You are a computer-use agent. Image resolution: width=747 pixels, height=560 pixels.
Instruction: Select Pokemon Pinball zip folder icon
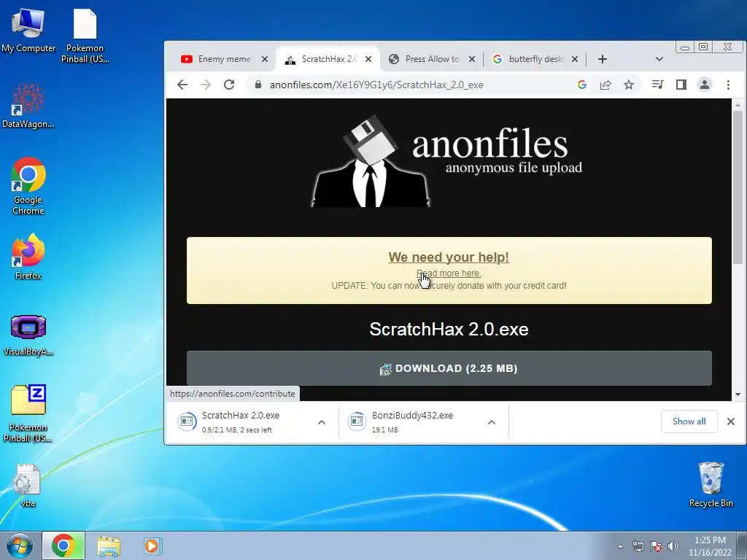28,413
